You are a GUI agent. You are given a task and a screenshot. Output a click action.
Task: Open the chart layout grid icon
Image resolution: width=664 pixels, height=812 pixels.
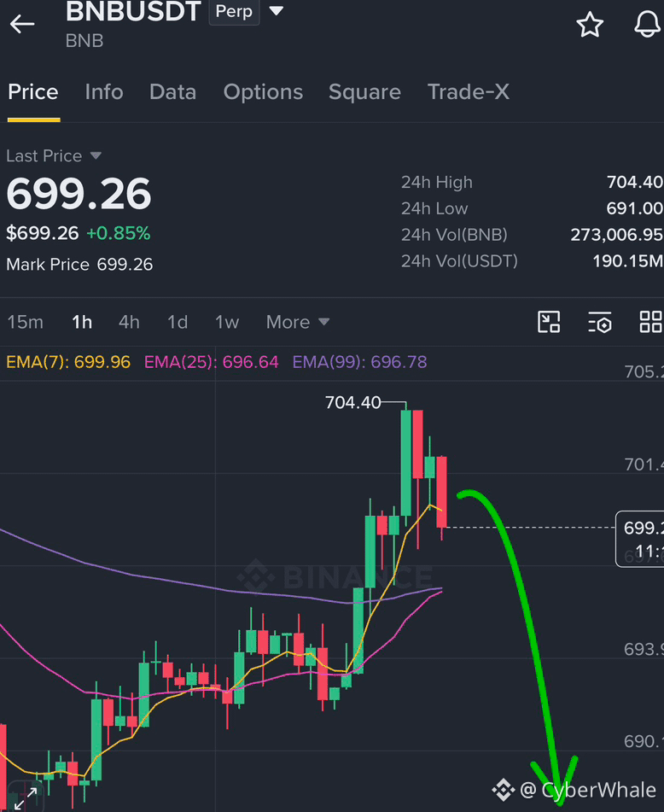[x=651, y=322]
